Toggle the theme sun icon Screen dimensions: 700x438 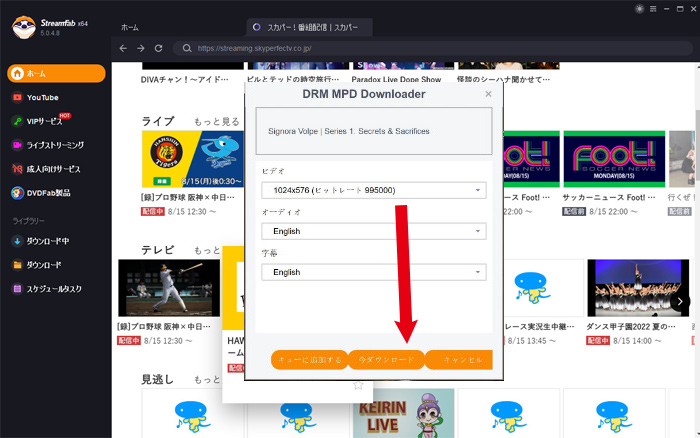click(x=639, y=8)
